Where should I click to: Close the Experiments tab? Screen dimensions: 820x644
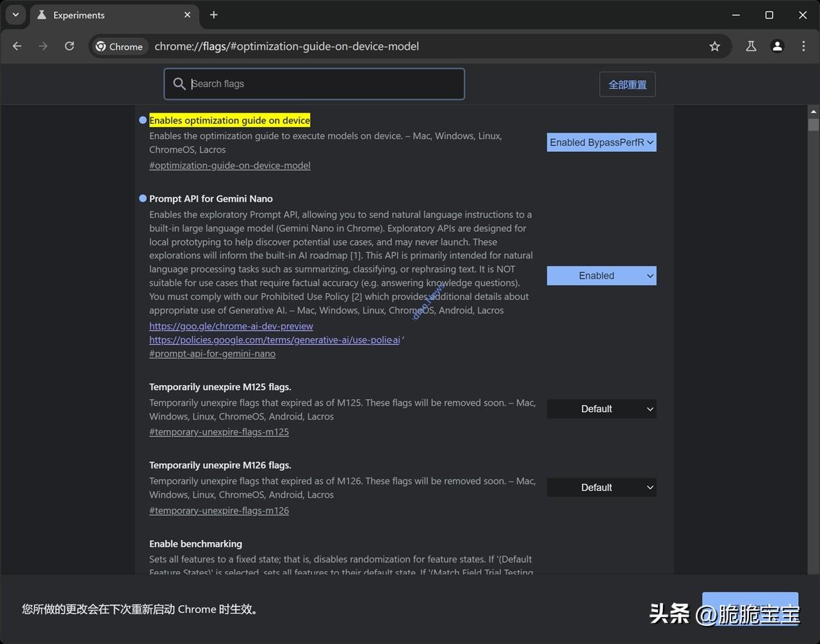pyautogui.click(x=187, y=15)
